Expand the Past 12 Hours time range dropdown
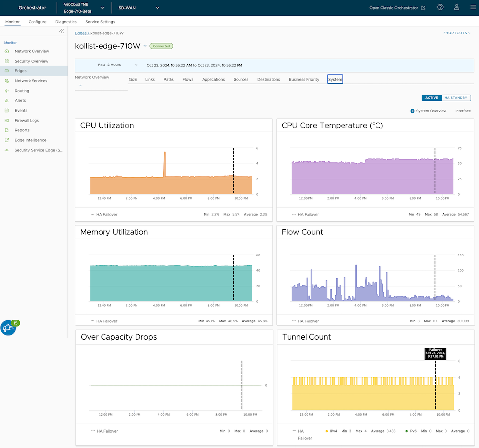Viewport: 479px width, 448px height. point(117,65)
